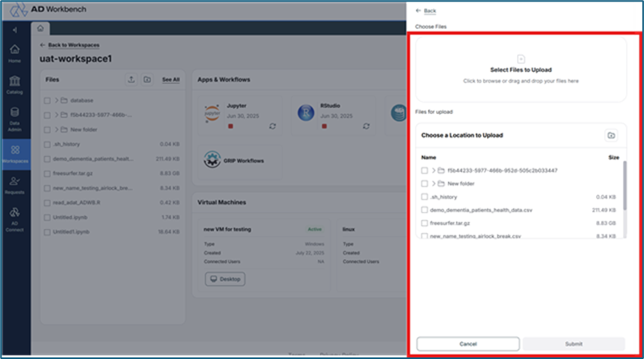Image resolution: width=644 pixels, height=359 pixels.
Task: Select demo_dementia_patients_health_data.csv checkbox in upload panel
Action: pyautogui.click(x=425, y=209)
